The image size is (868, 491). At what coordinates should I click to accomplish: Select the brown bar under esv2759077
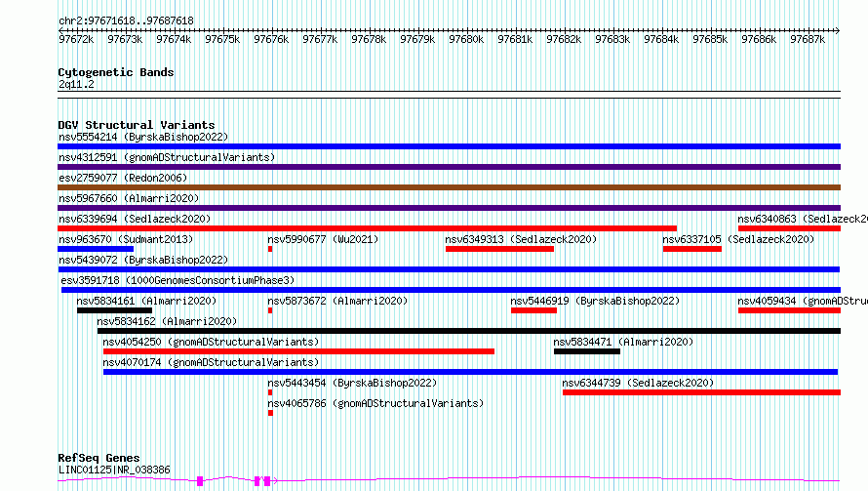click(x=449, y=187)
